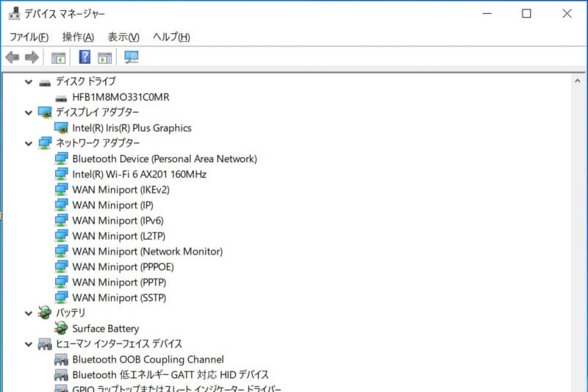
Task: Collapse the ヒューマン インターフェイス デバイス node
Action: tap(29, 344)
